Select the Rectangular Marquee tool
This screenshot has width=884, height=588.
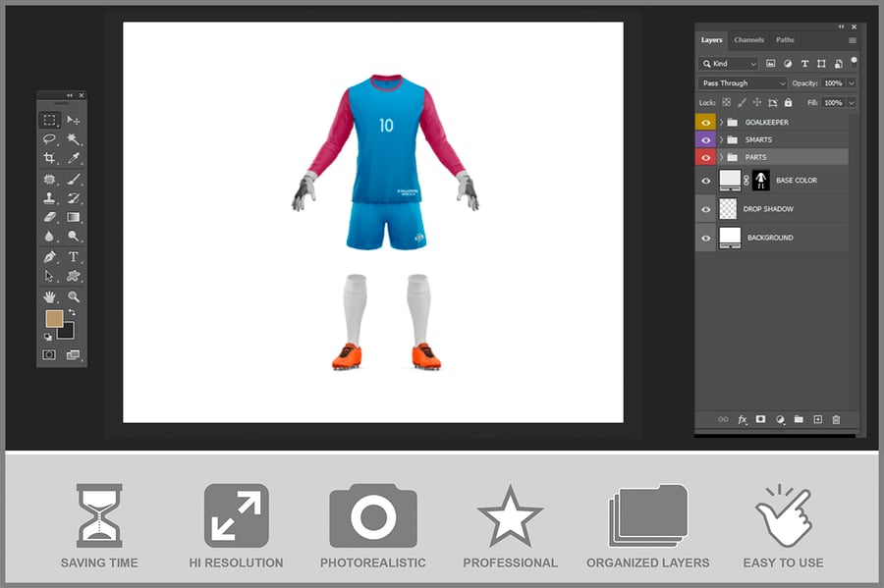49,120
